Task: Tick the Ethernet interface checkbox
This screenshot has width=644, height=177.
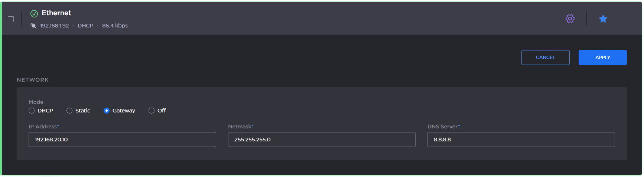Action: (x=11, y=19)
